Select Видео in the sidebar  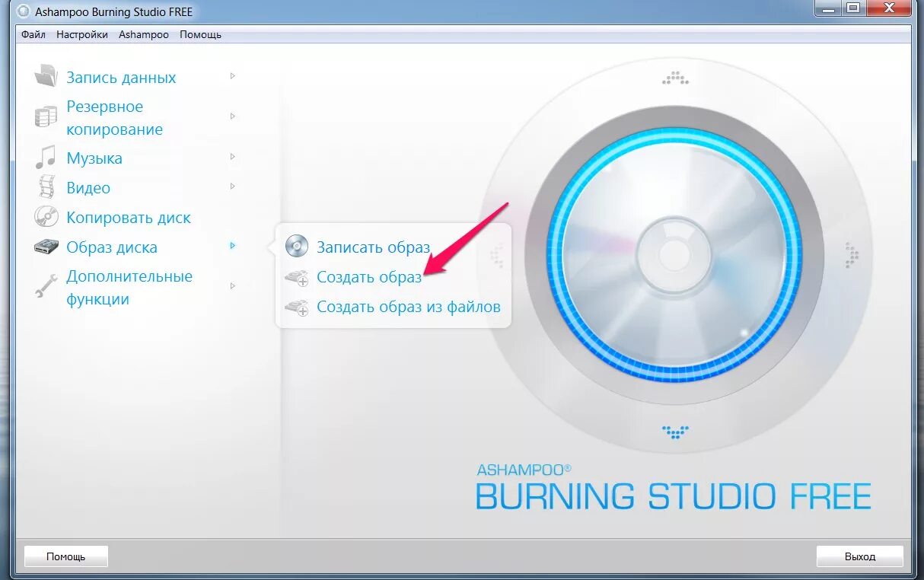pyautogui.click(x=88, y=188)
